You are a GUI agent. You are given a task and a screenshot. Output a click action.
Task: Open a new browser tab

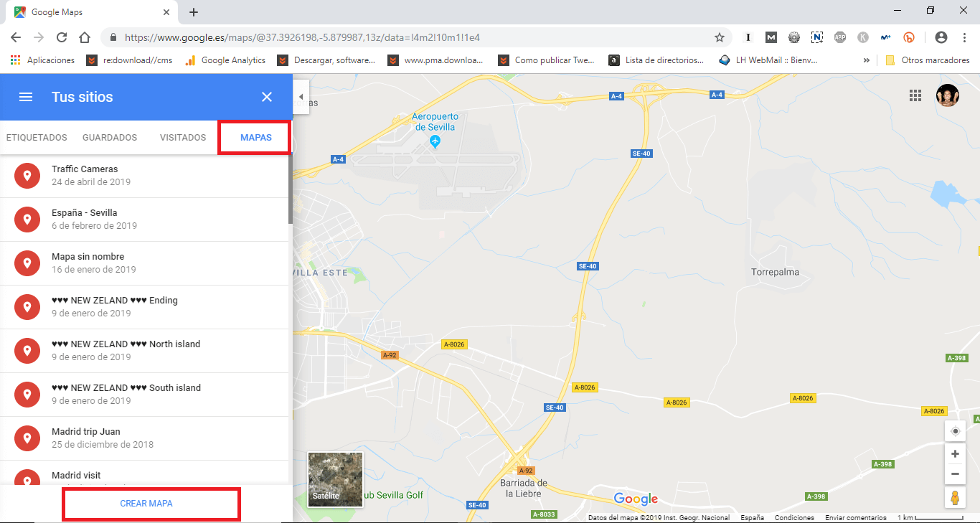point(194,12)
